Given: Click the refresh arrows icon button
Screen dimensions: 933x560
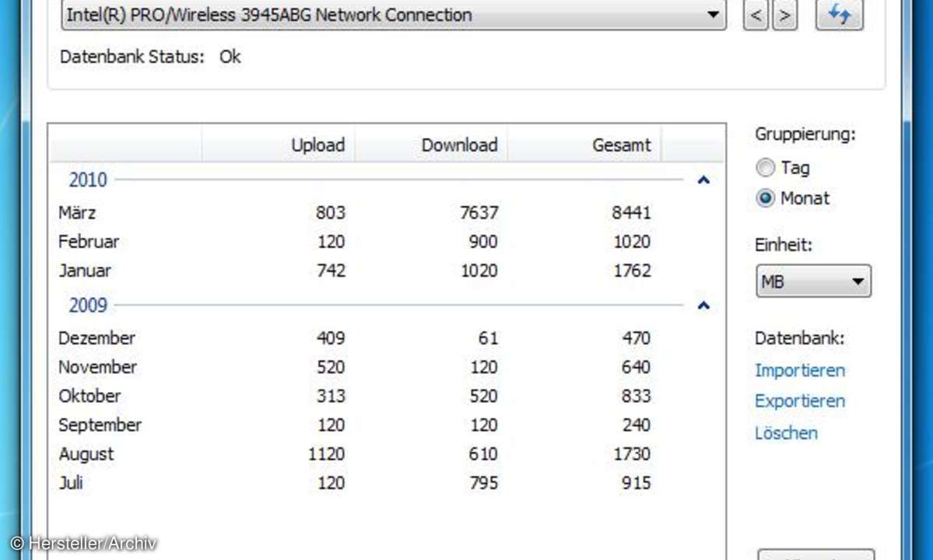Looking at the screenshot, I should click(839, 14).
